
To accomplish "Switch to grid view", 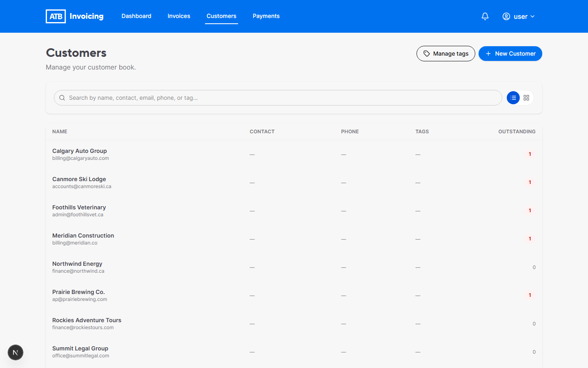I will [526, 98].
